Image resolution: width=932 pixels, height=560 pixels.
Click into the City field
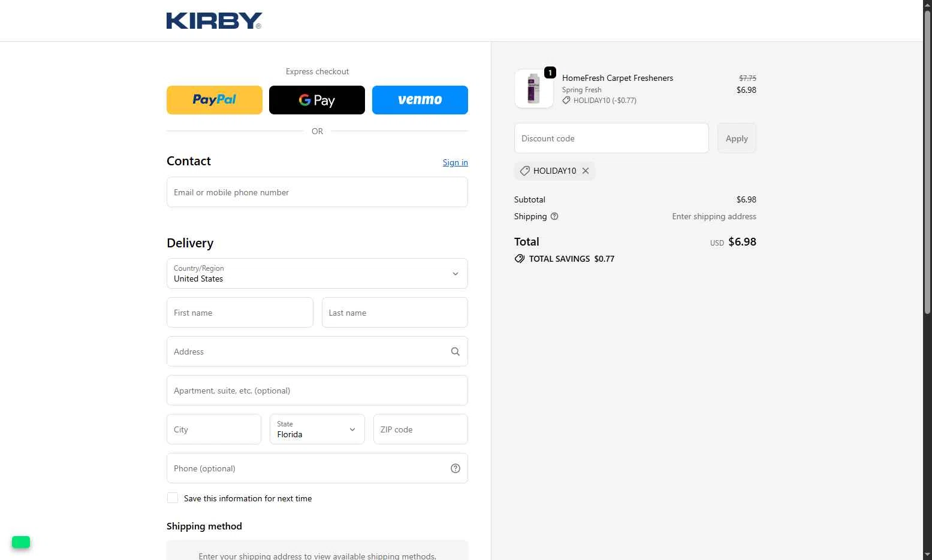click(x=214, y=429)
